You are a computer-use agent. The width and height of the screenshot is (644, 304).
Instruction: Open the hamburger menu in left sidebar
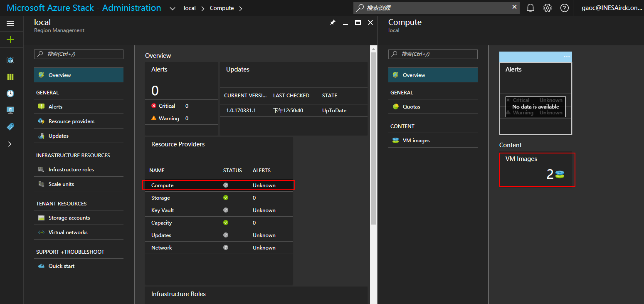(x=10, y=24)
